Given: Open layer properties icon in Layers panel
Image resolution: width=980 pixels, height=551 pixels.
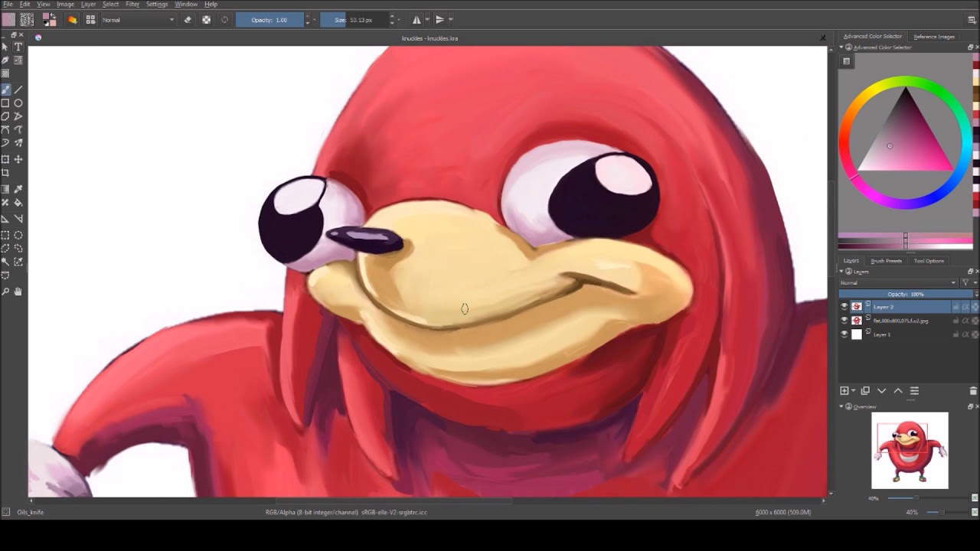Looking at the screenshot, I should [914, 391].
